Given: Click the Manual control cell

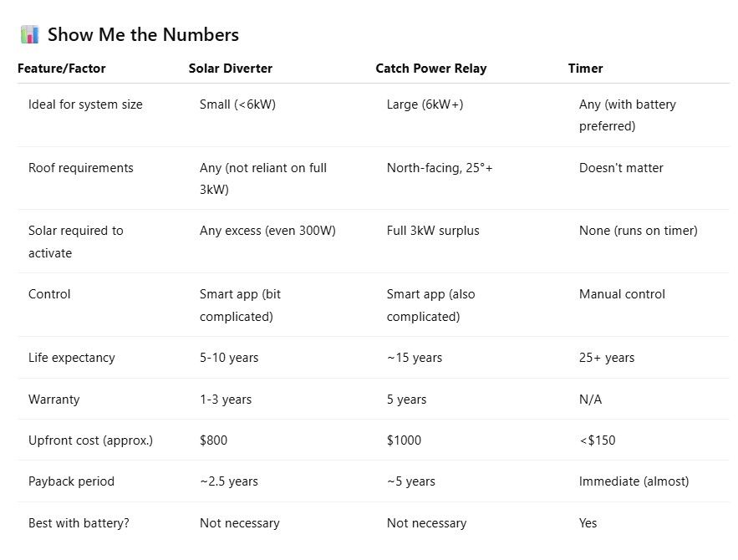Looking at the screenshot, I should pyautogui.click(x=622, y=294).
